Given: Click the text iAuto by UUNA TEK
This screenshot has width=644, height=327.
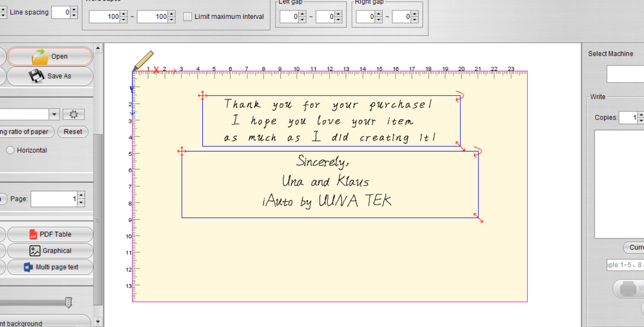Looking at the screenshot, I should click(x=327, y=202).
